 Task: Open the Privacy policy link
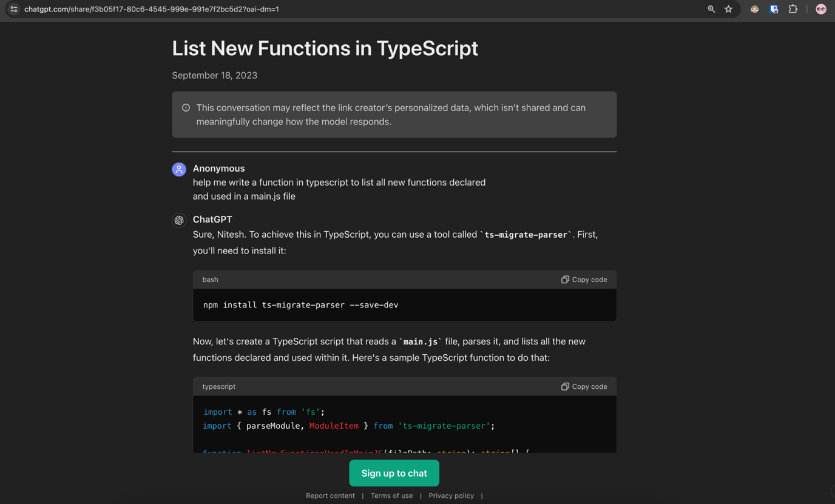(x=451, y=496)
